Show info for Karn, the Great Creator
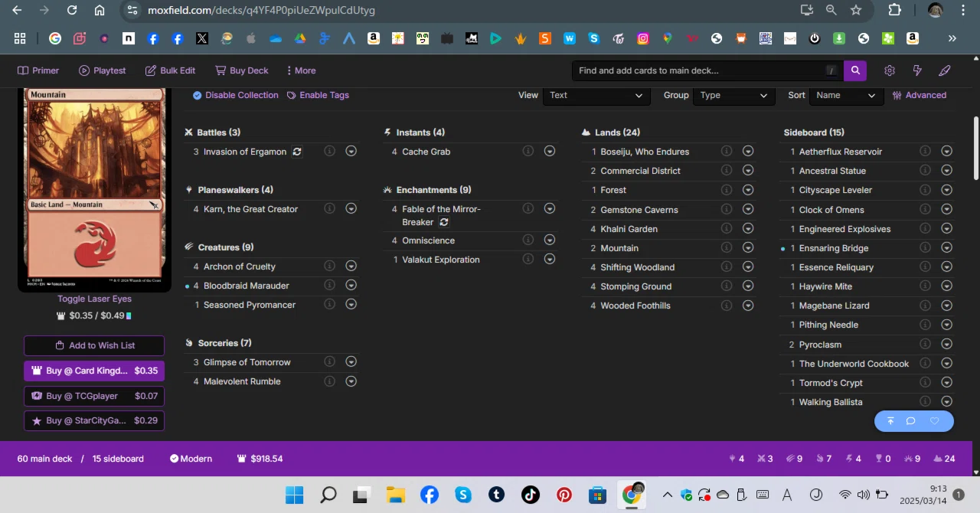This screenshot has height=513, width=980. pos(329,208)
